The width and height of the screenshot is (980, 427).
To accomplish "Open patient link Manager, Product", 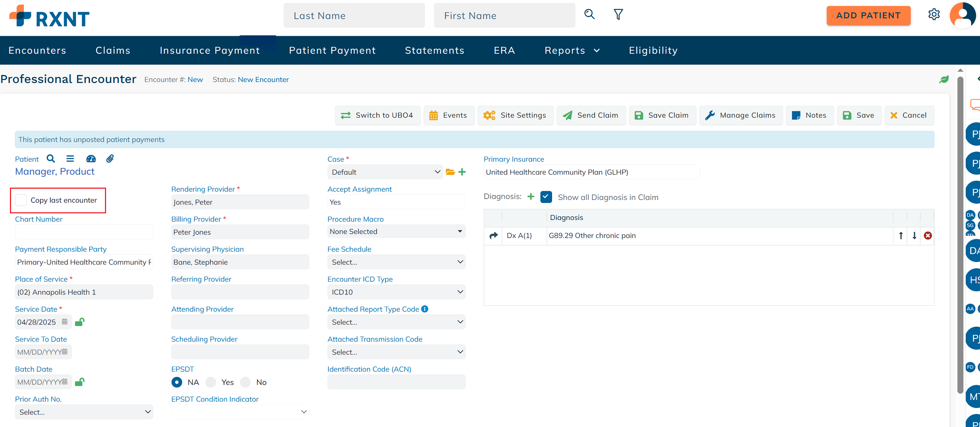I will (x=55, y=172).
